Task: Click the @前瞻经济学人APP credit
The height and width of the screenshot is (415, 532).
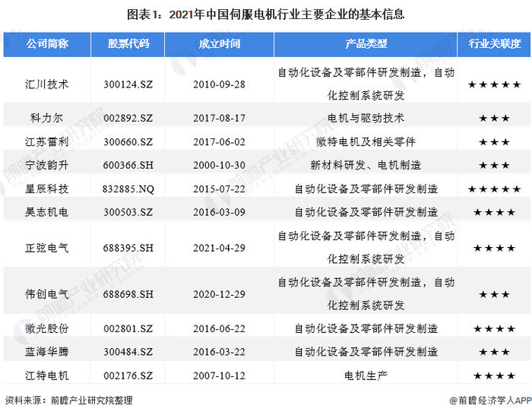Action: pyautogui.click(x=490, y=401)
